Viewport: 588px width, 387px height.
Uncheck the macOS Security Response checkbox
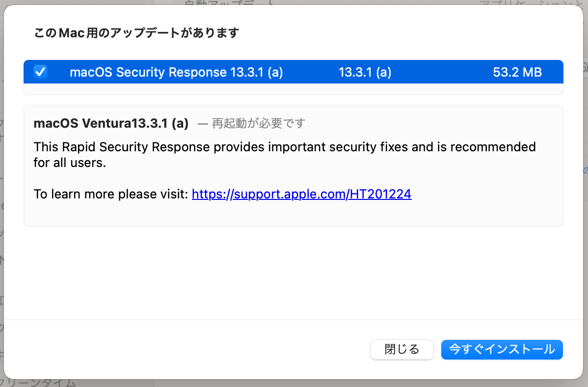click(x=40, y=72)
